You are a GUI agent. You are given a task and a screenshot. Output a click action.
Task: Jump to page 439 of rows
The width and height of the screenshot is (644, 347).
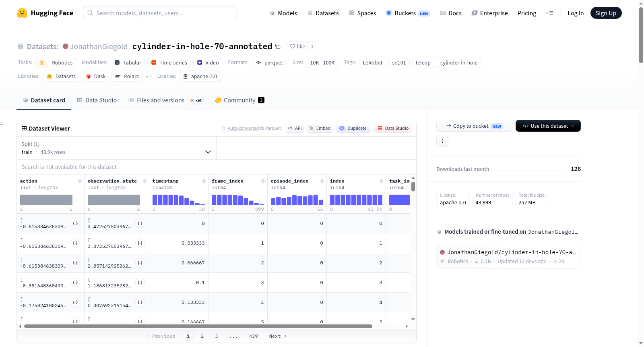[254, 336]
